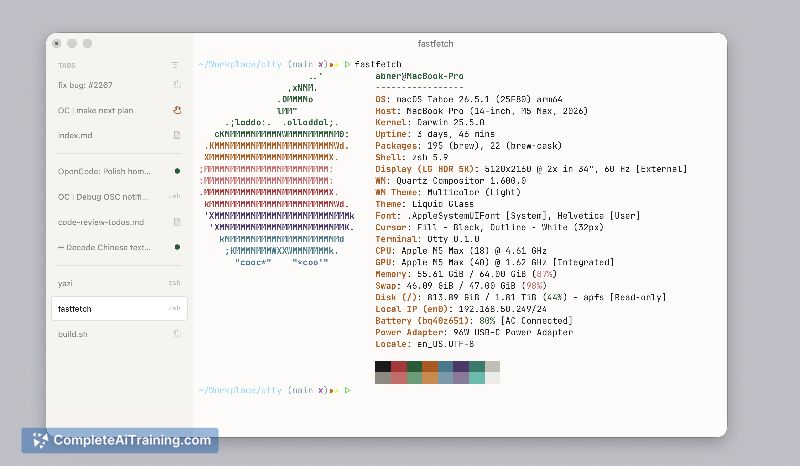The image size is (800, 466).
Task: Click the Uptime line in the output
Action: point(435,134)
